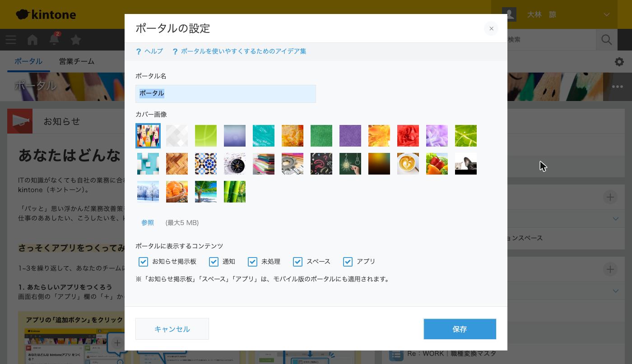Select the compass cover image
This screenshot has width=632, height=364.
(x=235, y=164)
